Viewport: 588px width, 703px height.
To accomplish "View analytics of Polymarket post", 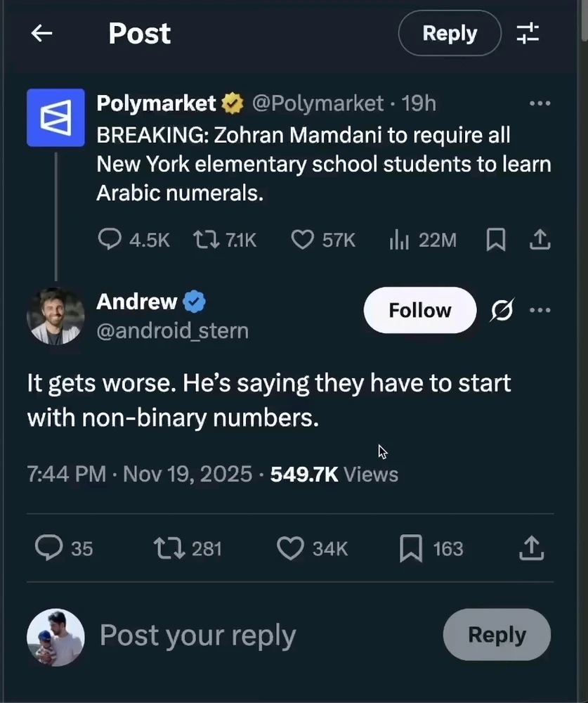I will 399,240.
